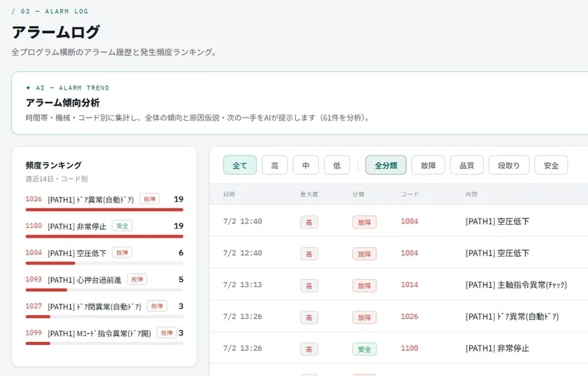The width and height of the screenshot is (588, 376).
Task: Select the 全て severity filter
Action: pyautogui.click(x=240, y=165)
